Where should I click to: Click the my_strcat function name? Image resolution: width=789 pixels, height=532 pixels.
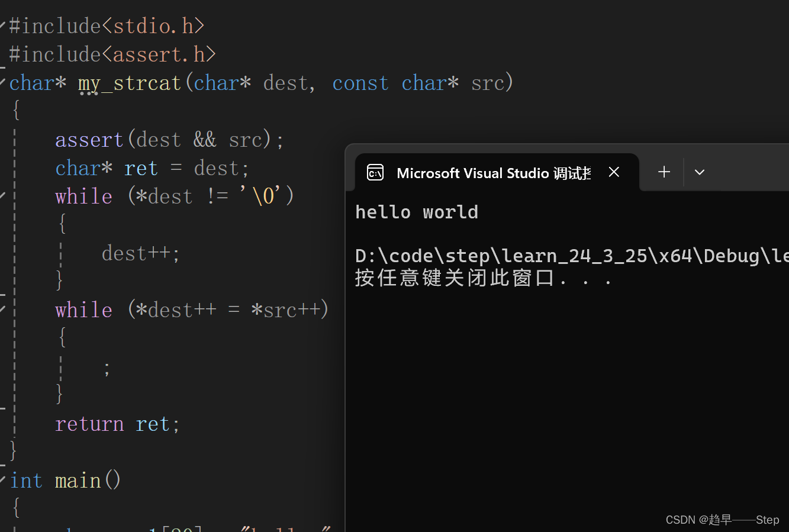pos(130,83)
